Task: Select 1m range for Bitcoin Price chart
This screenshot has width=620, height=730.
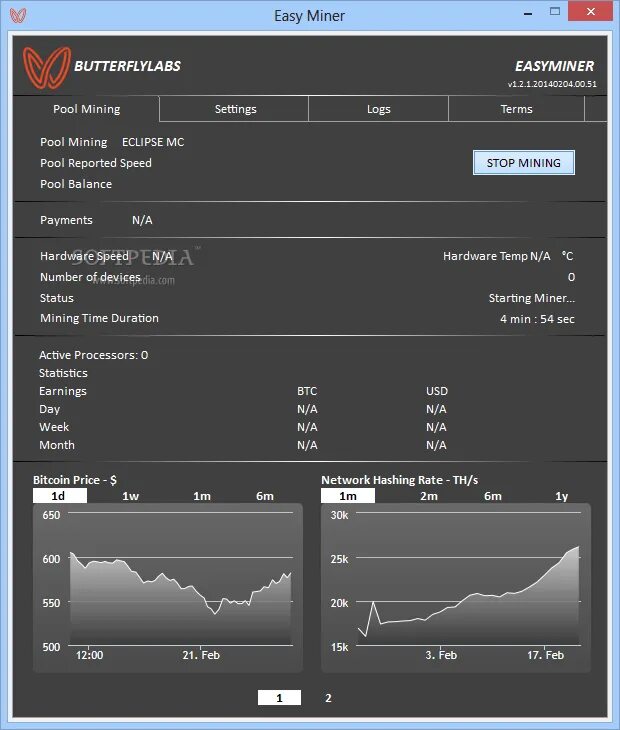Action: 202,496
